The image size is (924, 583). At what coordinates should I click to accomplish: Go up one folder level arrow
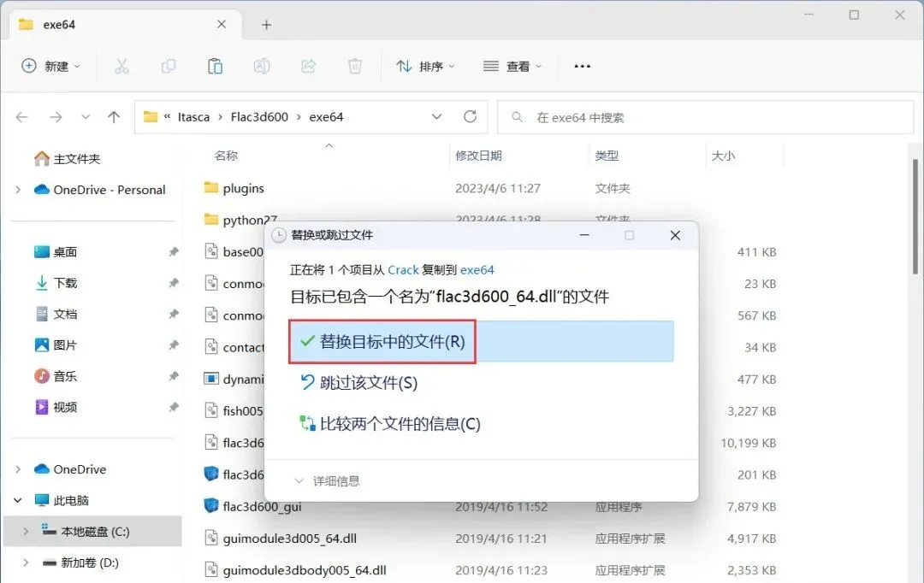114,117
